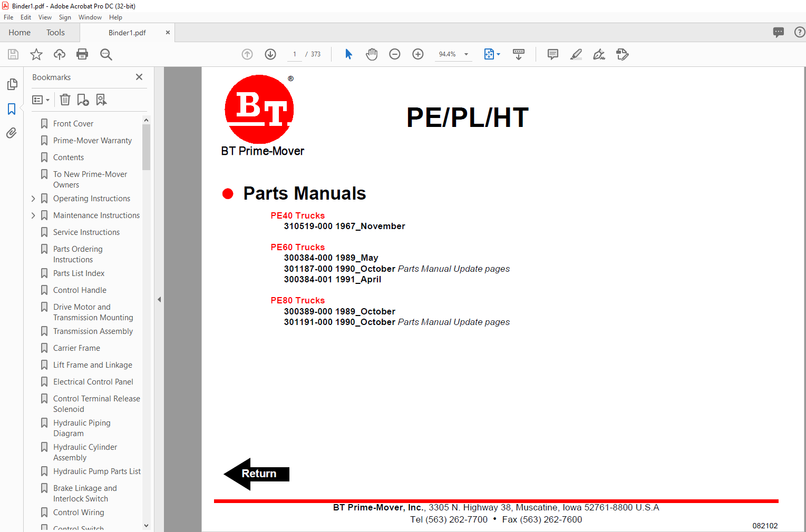The height and width of the screenshot is (532, 806).
Task: Open the Find text magnifier tool
Action: 106,54
